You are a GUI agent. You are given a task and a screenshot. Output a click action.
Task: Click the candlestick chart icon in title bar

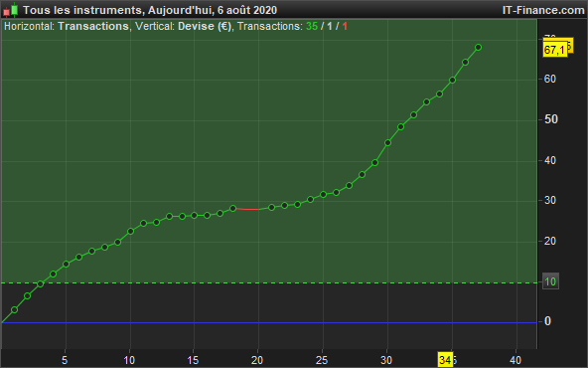tap(11, 10)
